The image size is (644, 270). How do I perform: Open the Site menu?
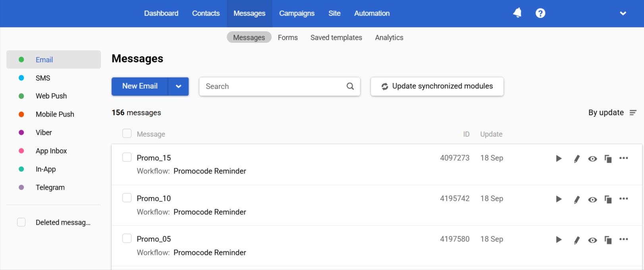(x=334, y=13)
